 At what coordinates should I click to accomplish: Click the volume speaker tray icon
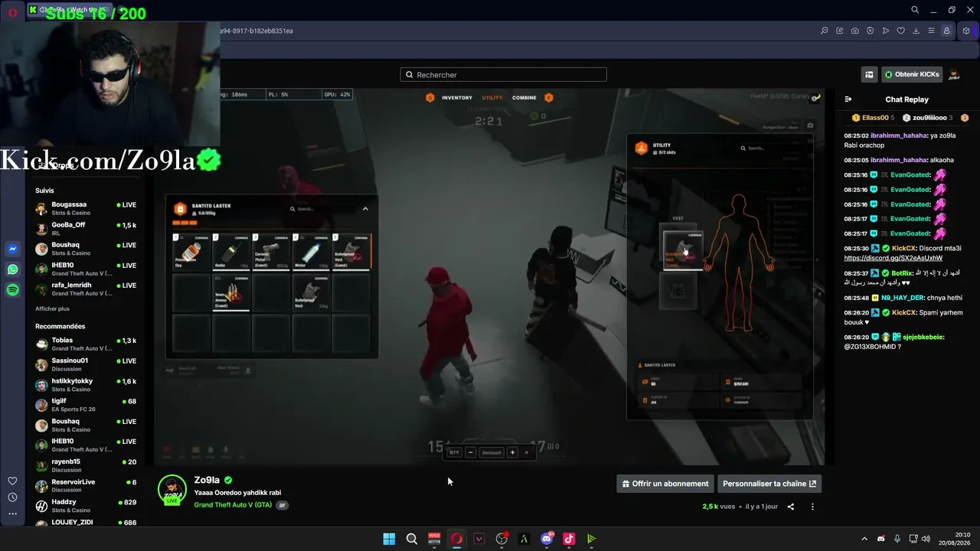click(926, 539)
